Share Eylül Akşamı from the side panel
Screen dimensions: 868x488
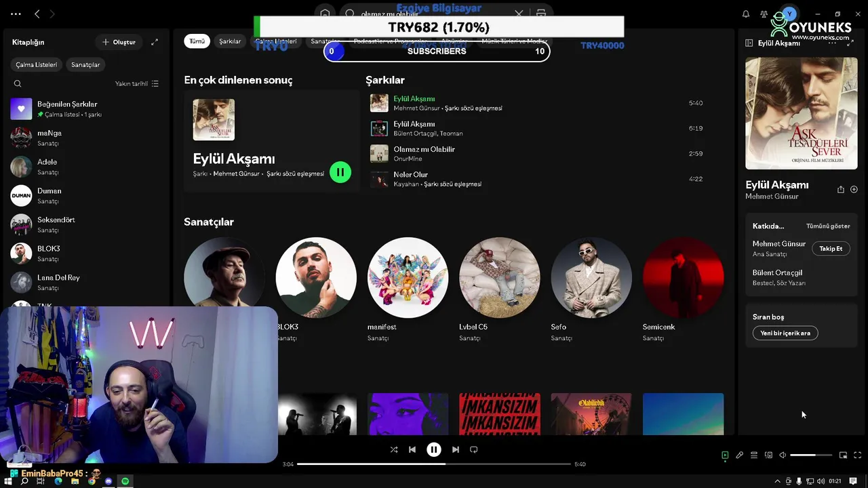tap(841, 190)
